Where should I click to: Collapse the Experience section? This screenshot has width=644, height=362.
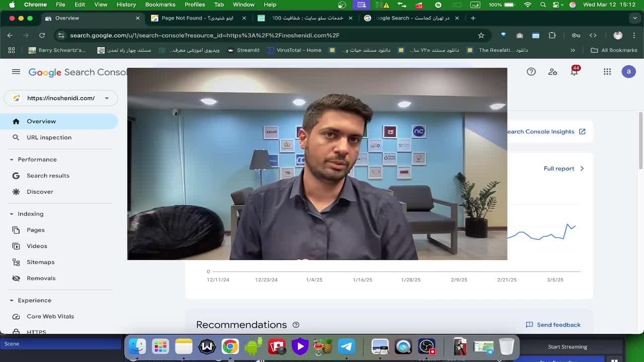(x=12, y=300)
